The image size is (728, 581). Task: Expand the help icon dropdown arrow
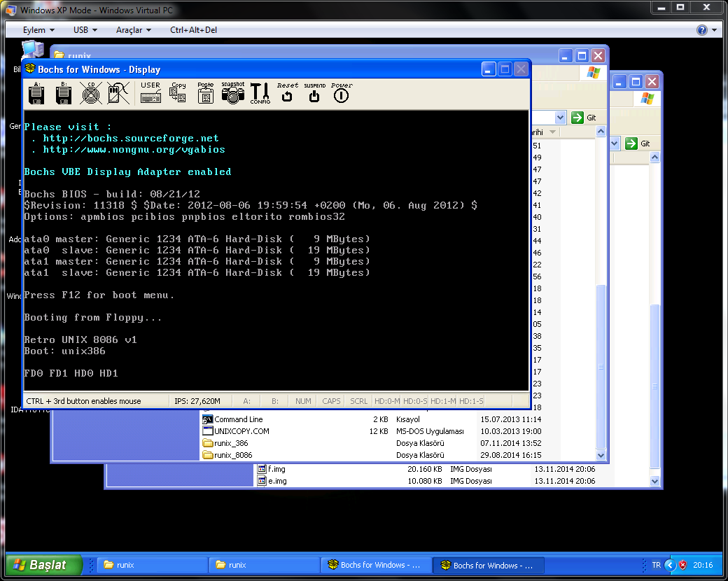coord(714,30)
